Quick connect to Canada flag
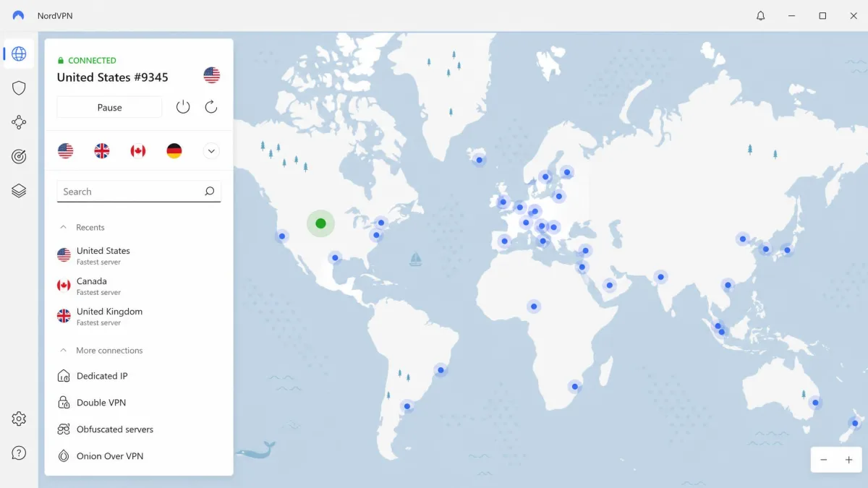This screenshot has height=488, width=868. [x=138, y=151]
